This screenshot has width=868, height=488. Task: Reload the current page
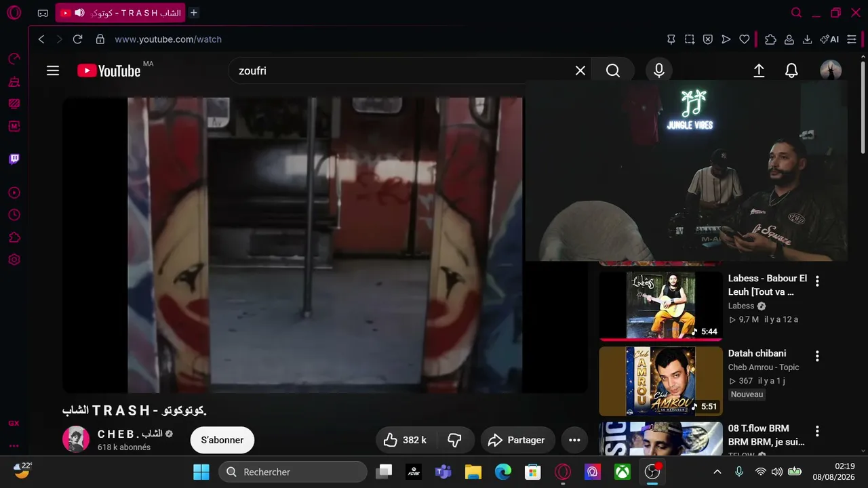click(x=77, y=39)
